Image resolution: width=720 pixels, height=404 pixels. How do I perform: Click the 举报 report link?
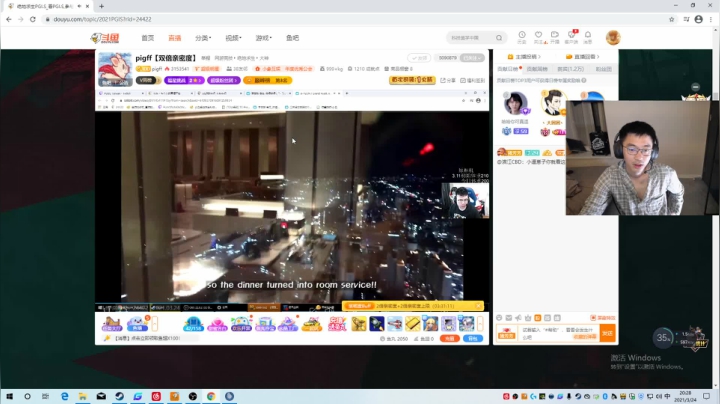(x=205, y=58)
